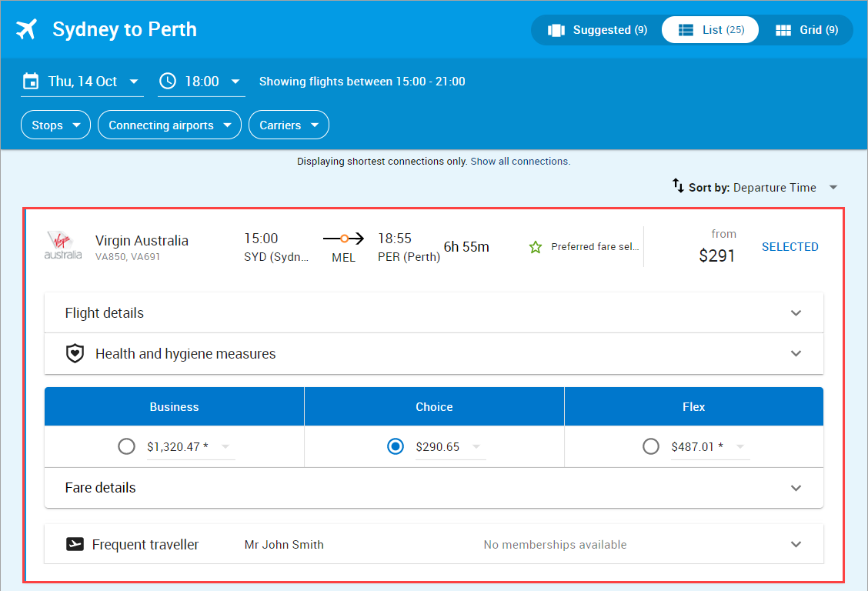Click the Preferred fare sel... label
This screenshot has width=868, height=591.
point(595,247)
